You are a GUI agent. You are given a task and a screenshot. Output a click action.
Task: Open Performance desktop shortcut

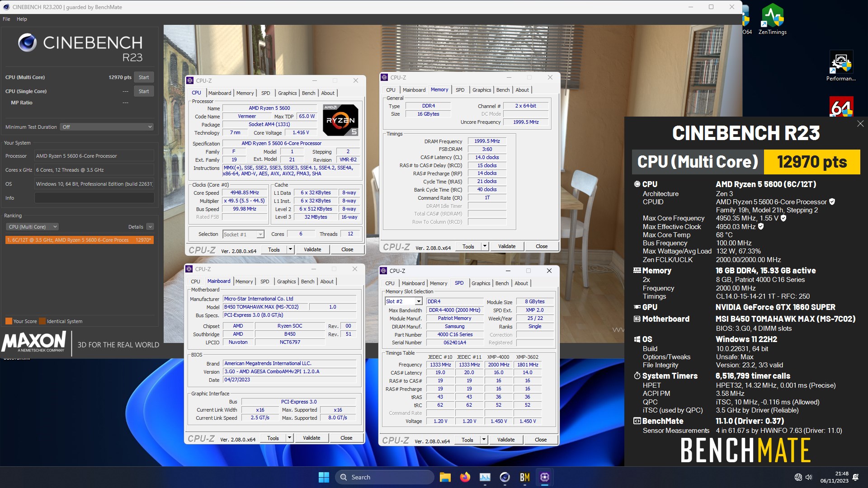tap(841, 66)
